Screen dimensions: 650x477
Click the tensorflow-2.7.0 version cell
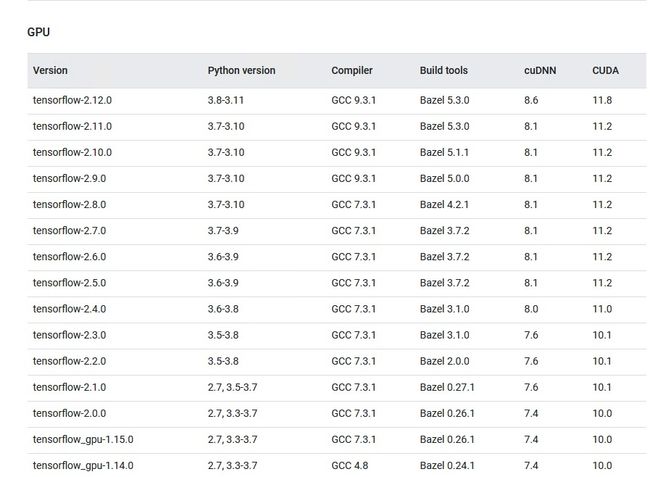click(x=69, y=231)
